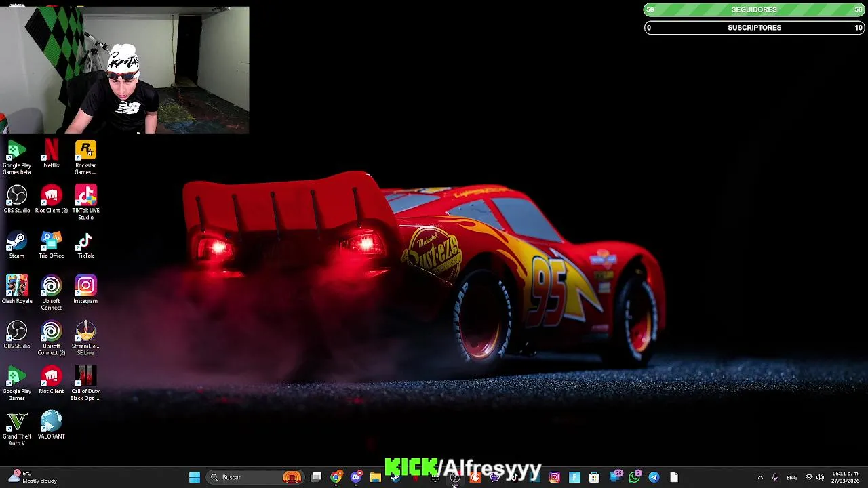
Task: Open Telegram from the taskbar
Action: pyautogui.click(x=654, y=477)
